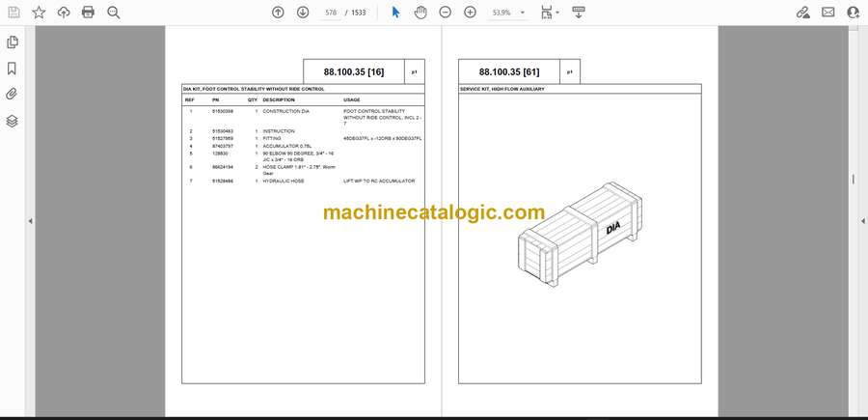Go to previous page arrow

278,13
